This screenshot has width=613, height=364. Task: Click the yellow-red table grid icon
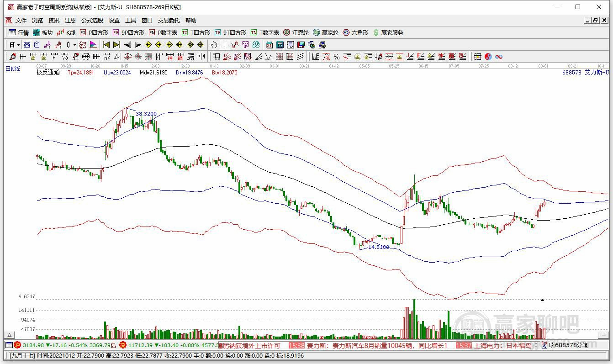(x=477, y=57)
